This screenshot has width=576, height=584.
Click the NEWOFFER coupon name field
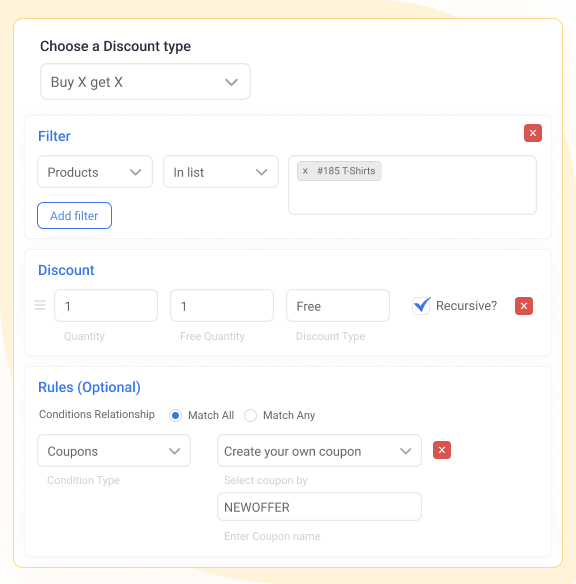click(x=319, y=507)
